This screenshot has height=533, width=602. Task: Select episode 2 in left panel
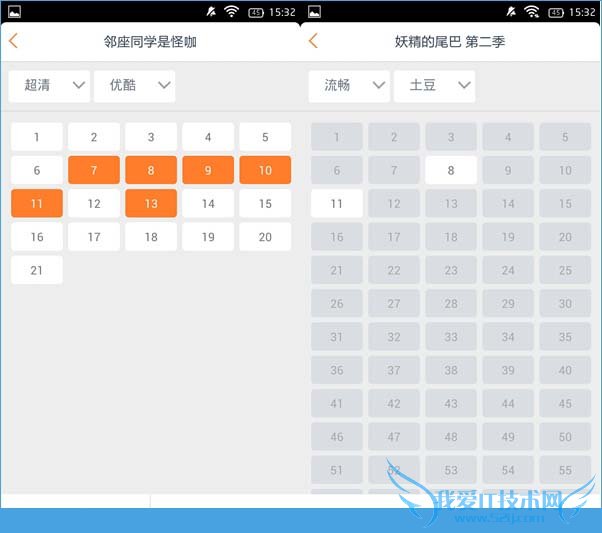point(94,137)
